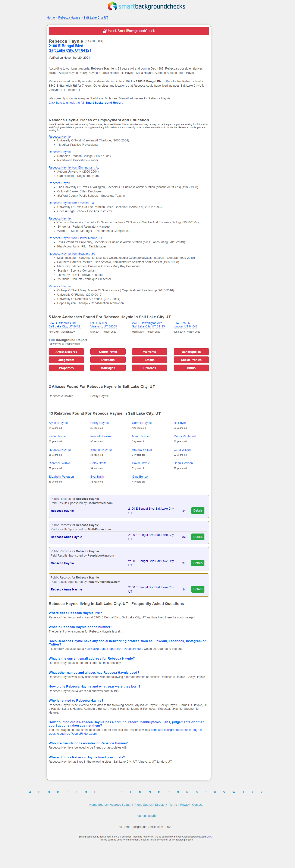Image resolution: width=295 pixels, height=868 pixels.
Task: Open relative Stephen Haynie
Action: tap(101, 450)
